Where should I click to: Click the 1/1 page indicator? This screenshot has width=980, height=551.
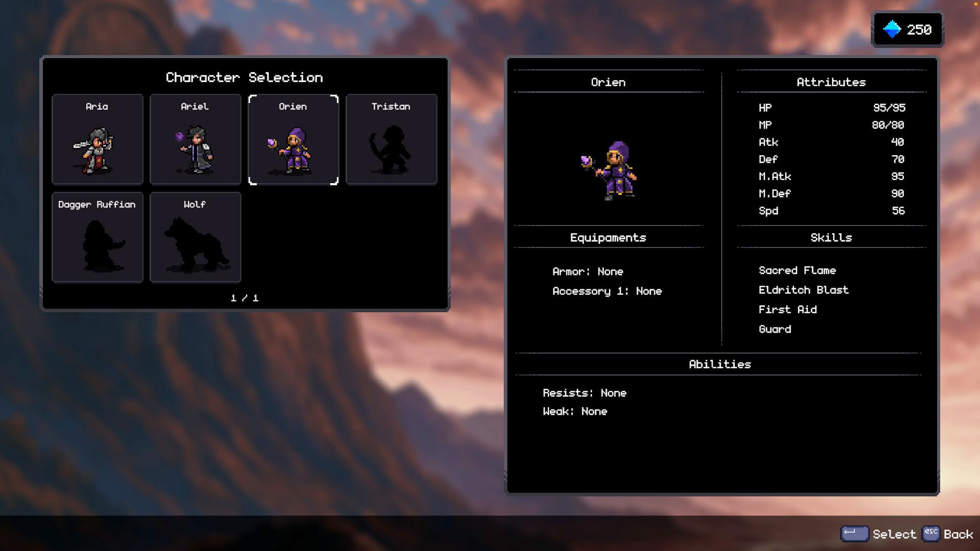pos(245,297)
